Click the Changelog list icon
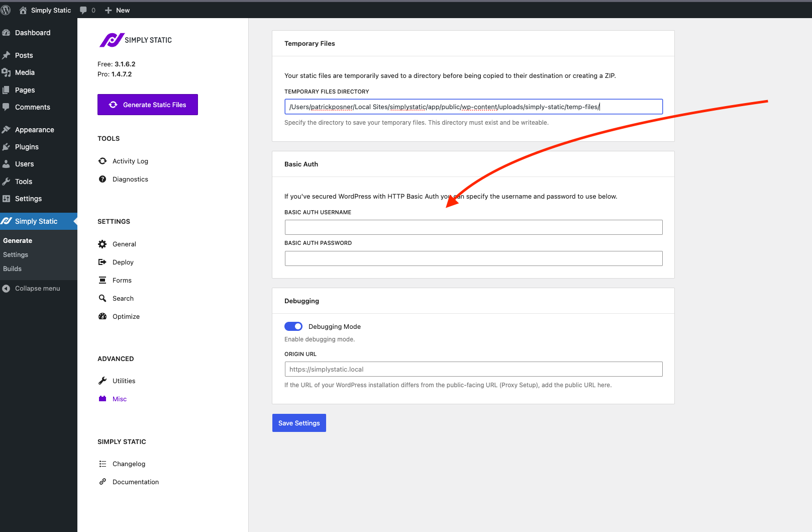The height and width of the screenshot is (532, 812). tap(103, 464)
